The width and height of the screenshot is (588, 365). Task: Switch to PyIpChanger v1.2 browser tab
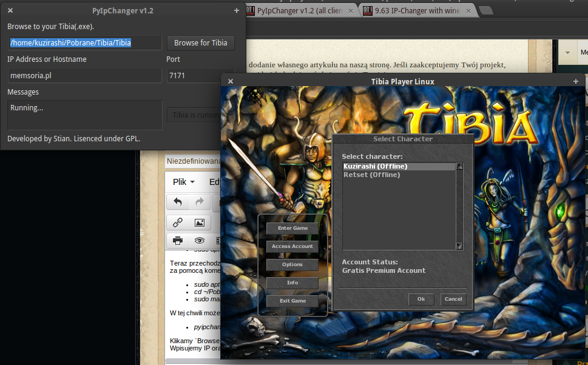pos(299,11)
